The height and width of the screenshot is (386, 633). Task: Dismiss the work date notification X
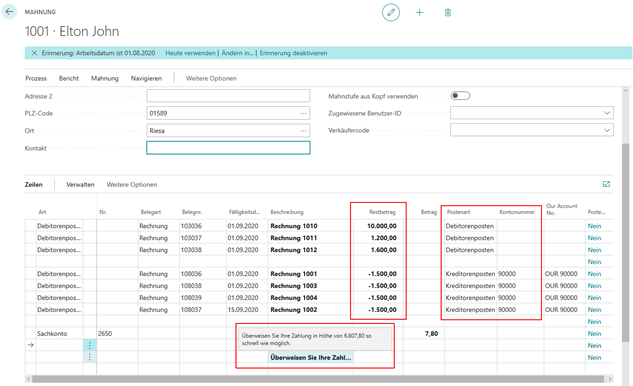(34, 53)
